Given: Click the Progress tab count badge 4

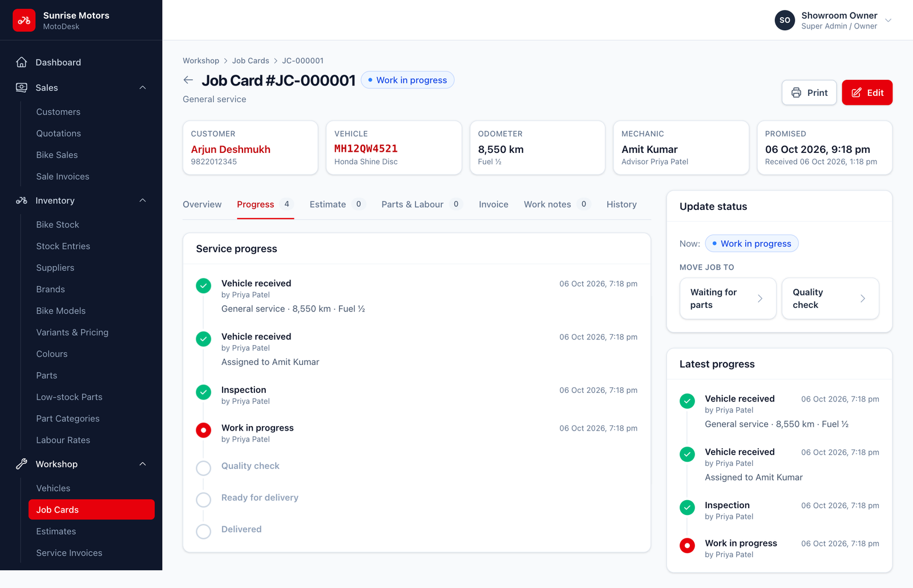Looking at the screenshot, I should tap(286, 204).
